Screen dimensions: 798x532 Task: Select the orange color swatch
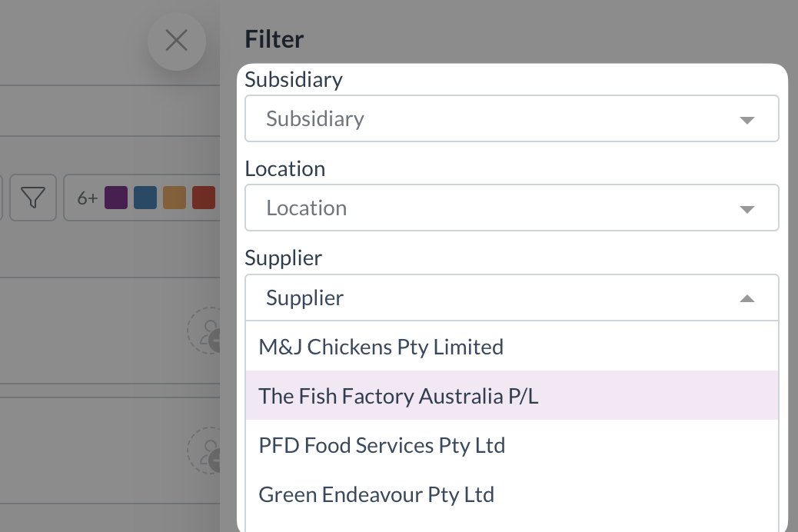pyautogui.click(x=175, y=198)
